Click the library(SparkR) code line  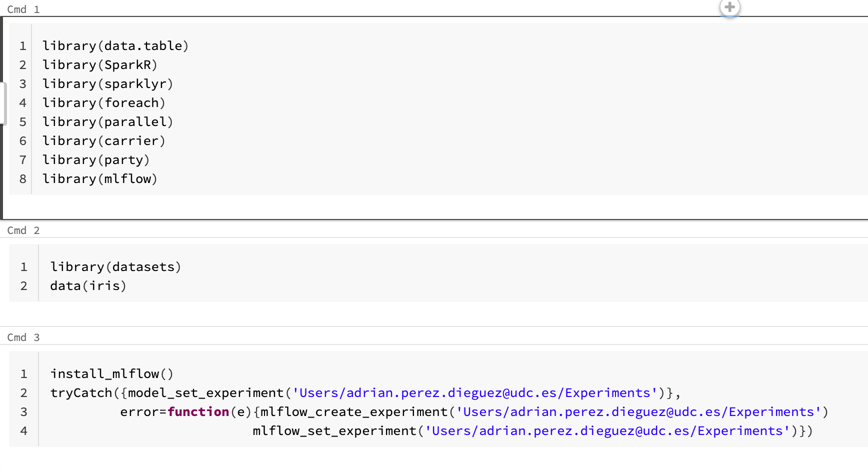coord(99,65)
